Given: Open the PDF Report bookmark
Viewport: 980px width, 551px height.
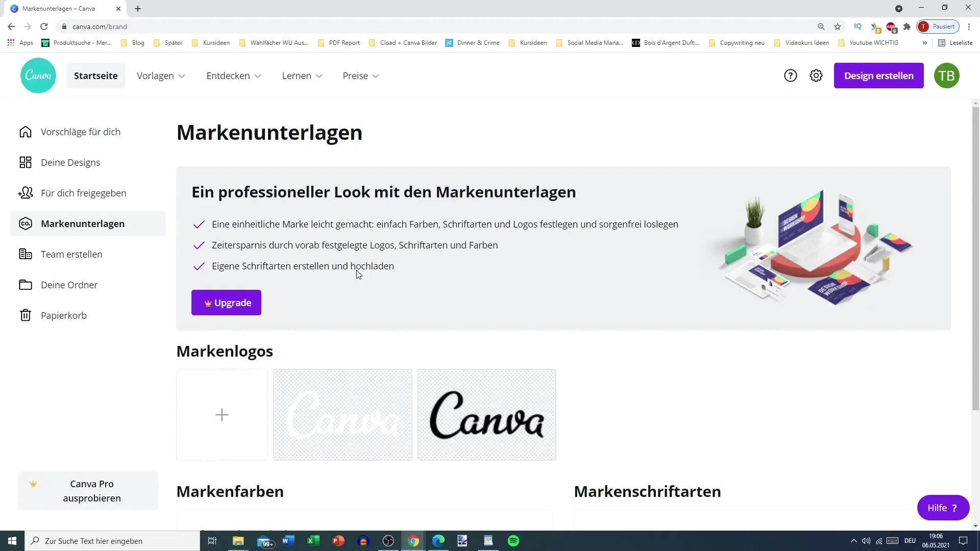Looking at the screenshot, I should tap(339, 43).
